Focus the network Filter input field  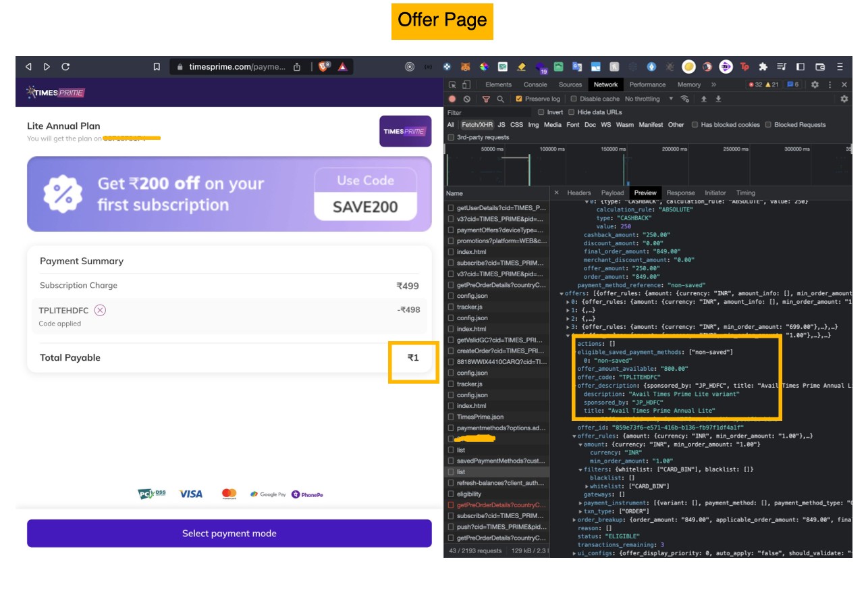(x=489, y=112)
